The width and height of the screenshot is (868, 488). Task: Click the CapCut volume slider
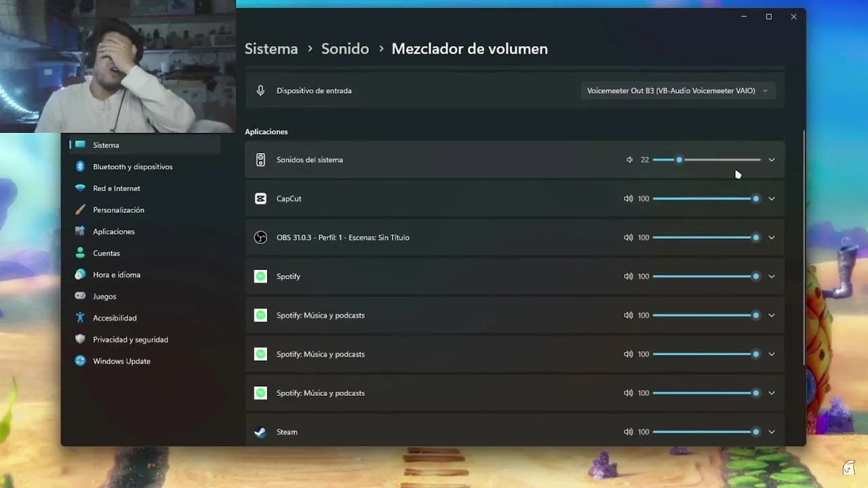click(707, 199)
